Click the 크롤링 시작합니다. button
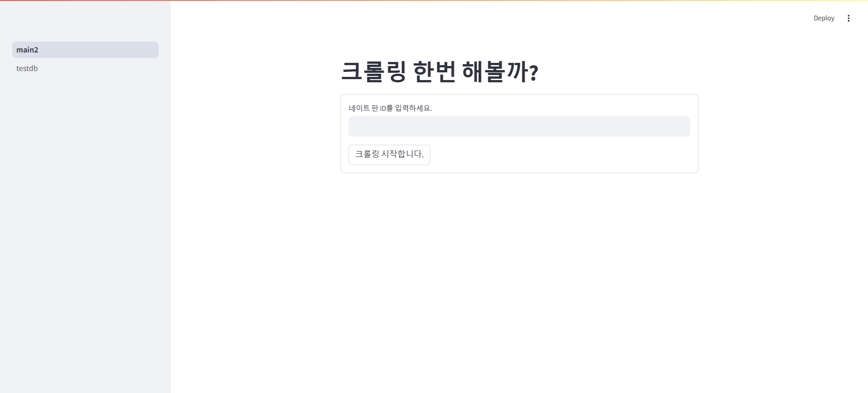The height and width of the screenshot is (393, 868). (389, 155)
